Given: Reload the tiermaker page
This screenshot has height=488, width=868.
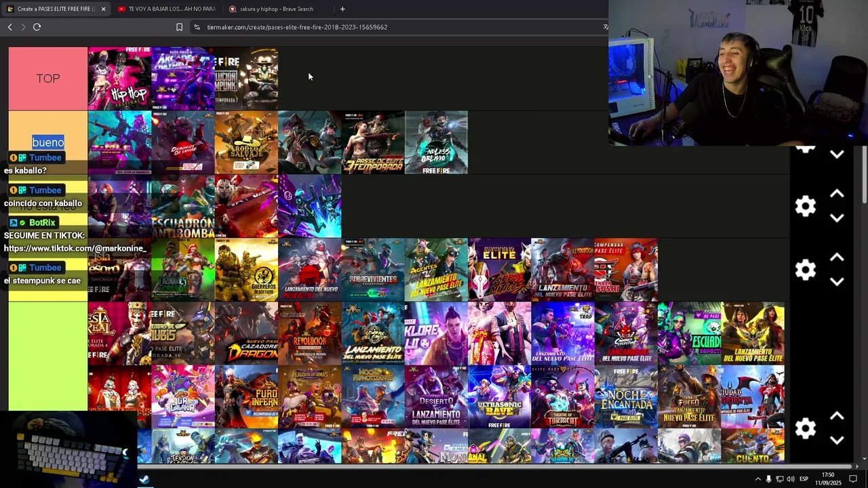Looking at the screenshot, I should coord(37,27).
